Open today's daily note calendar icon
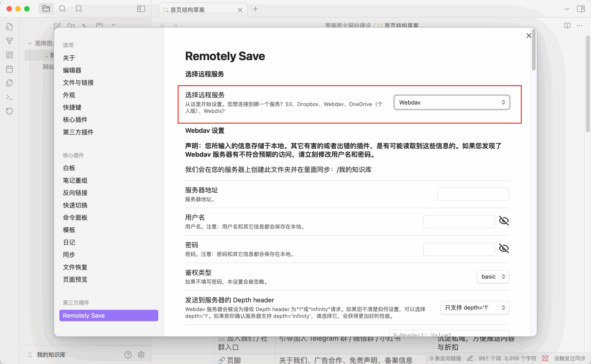591x364 pixels. (x=9, y=69)
